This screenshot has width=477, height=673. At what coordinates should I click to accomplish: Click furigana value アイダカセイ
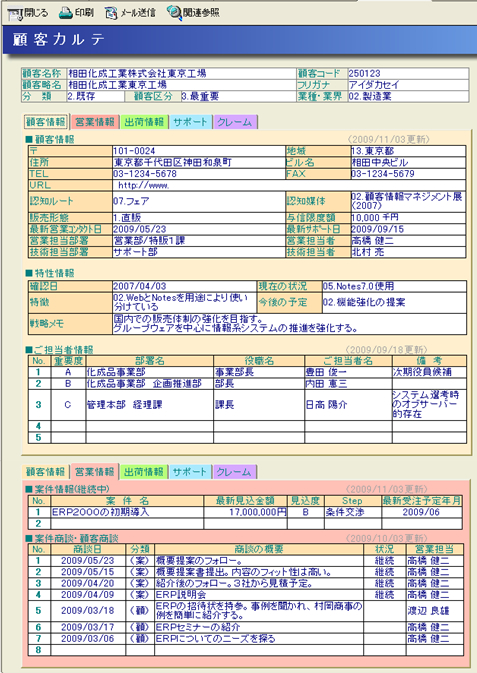(x=374, y=85)
